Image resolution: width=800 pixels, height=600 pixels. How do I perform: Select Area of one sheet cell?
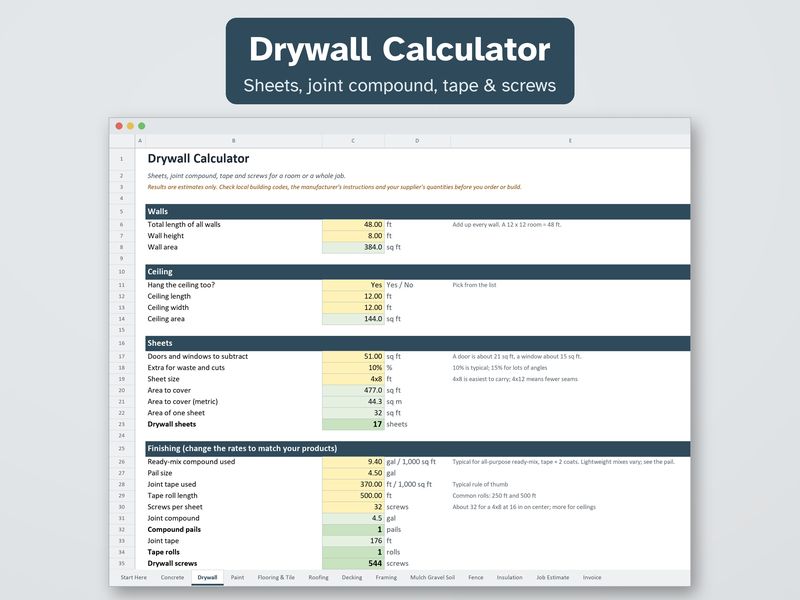pos(353,413)
